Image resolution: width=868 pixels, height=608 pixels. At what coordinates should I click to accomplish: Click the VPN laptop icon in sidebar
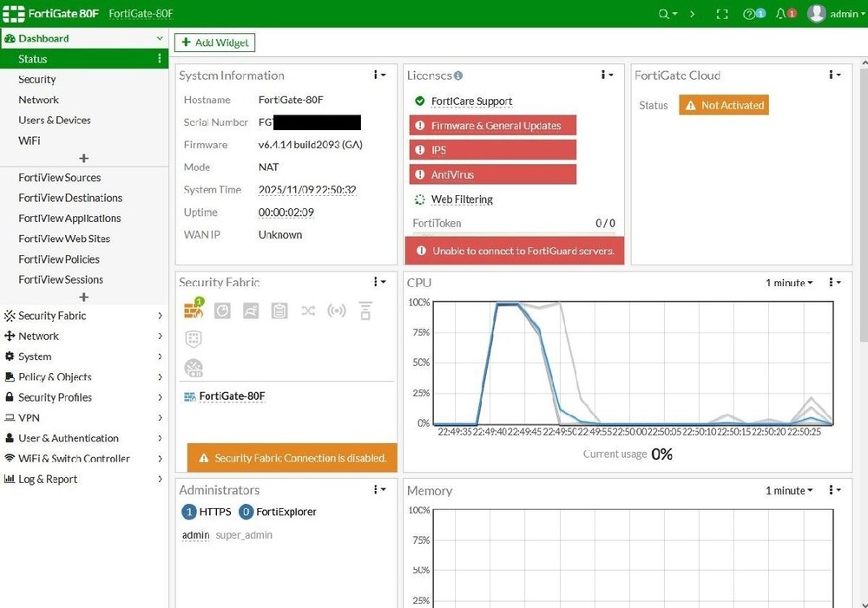10,418
